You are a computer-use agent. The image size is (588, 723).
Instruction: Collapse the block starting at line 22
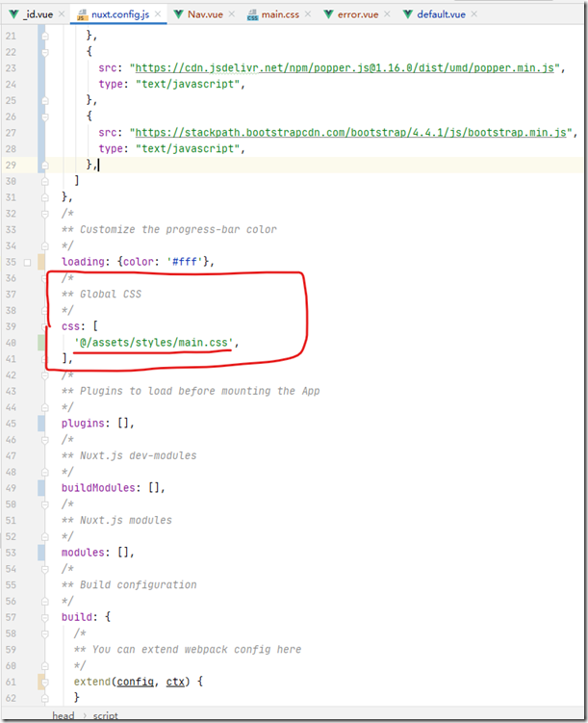[x=44, y=52]
